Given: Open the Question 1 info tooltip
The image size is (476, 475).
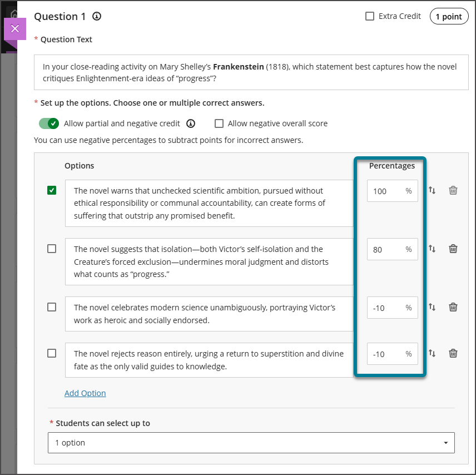Looking at the screenshot, I should click(97, 16).
